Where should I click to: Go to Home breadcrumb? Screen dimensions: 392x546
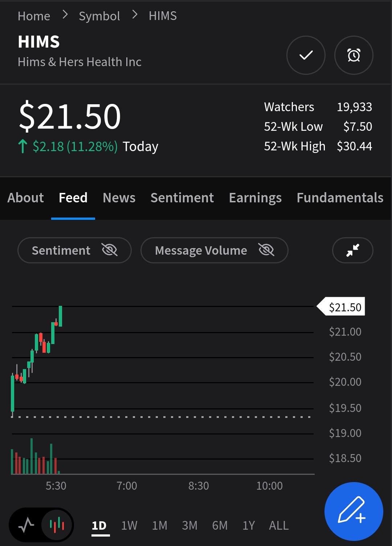[34, 16]
